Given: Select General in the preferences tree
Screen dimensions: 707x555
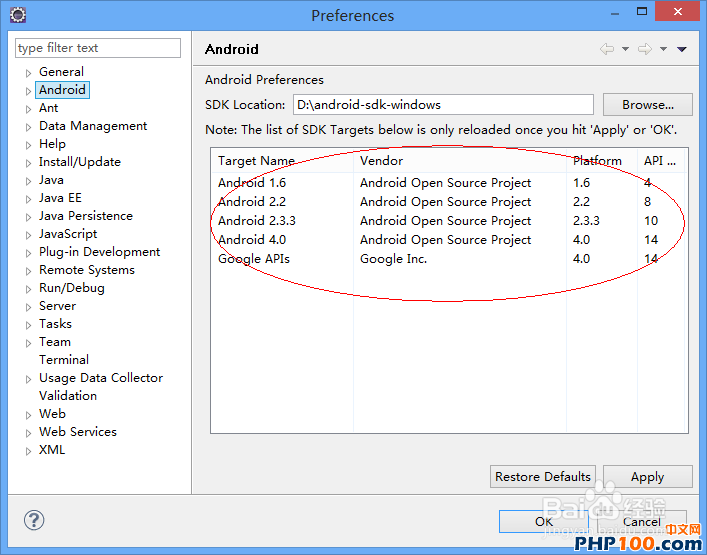Looking at the screenshot, I should tap(61, 72).
